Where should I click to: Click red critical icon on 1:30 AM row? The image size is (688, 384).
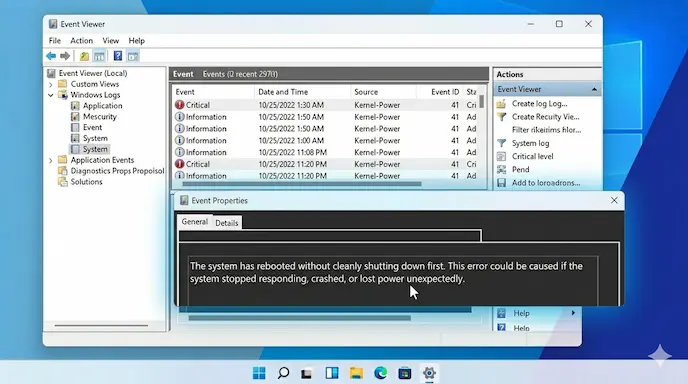pos(179,105)
